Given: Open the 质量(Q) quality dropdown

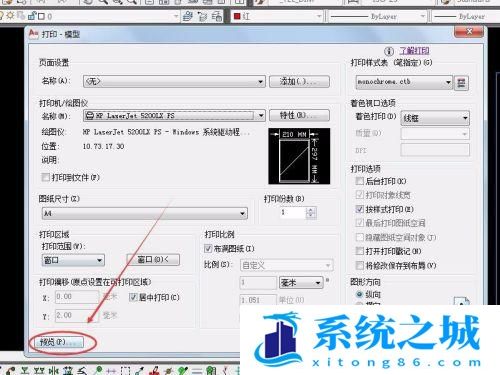Looking at the screenshot, I should [435, 134].
